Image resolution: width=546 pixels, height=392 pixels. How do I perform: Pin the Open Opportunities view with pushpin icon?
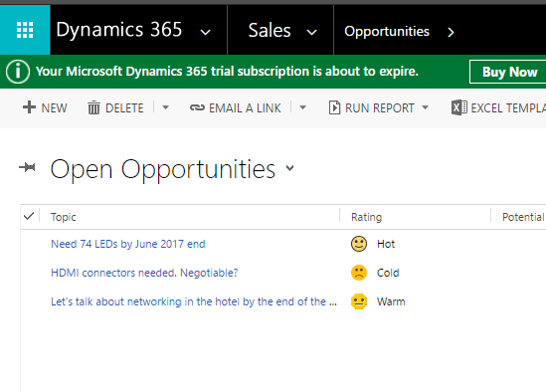(x=27, y=168)
